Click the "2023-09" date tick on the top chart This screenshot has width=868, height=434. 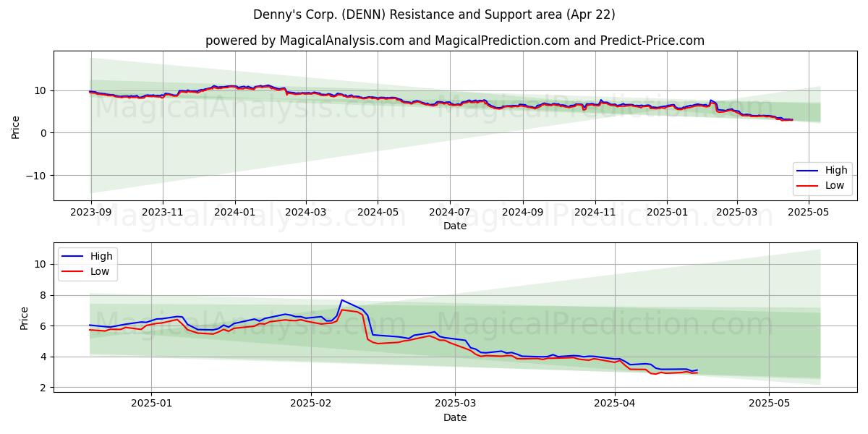[x=91, y=213]
